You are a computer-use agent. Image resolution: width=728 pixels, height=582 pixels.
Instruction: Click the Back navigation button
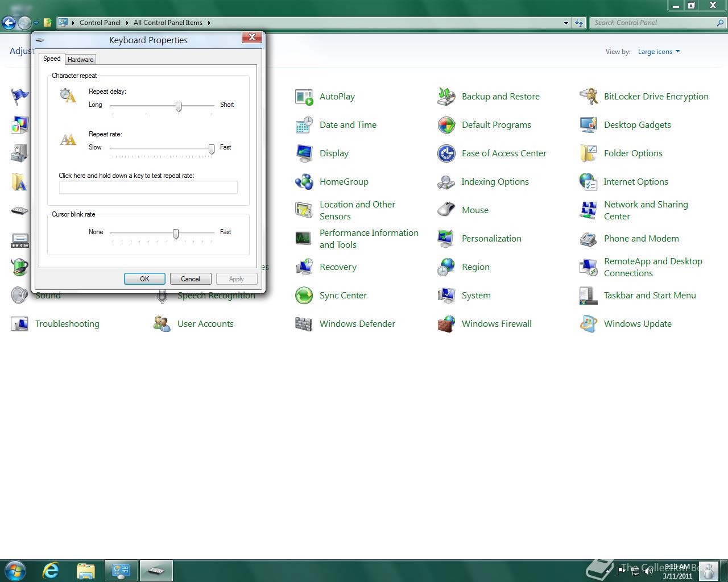[x=9, y=23]
